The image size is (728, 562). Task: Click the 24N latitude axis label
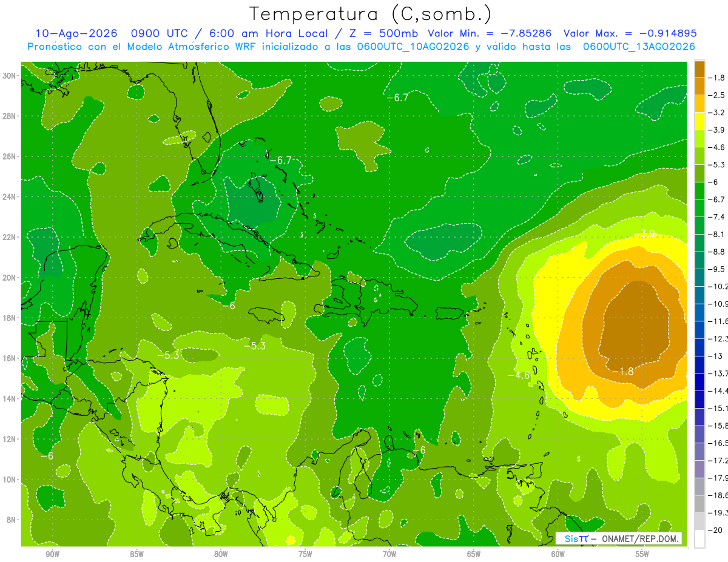tap(10, 197)
